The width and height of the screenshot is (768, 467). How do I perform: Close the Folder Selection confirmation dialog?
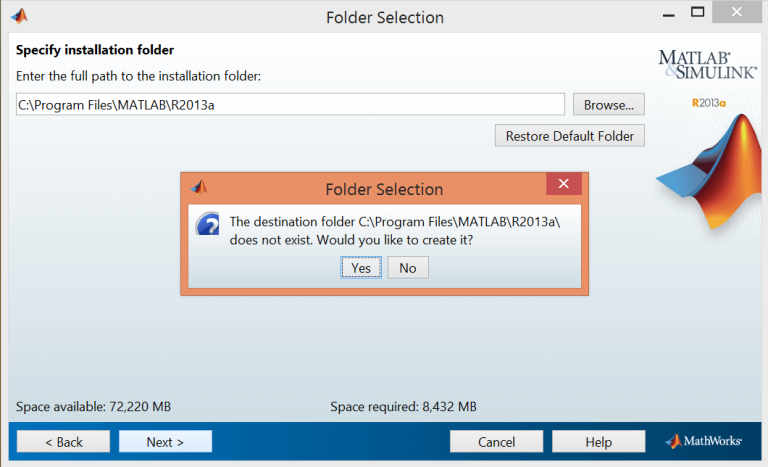tap(564, 183)
